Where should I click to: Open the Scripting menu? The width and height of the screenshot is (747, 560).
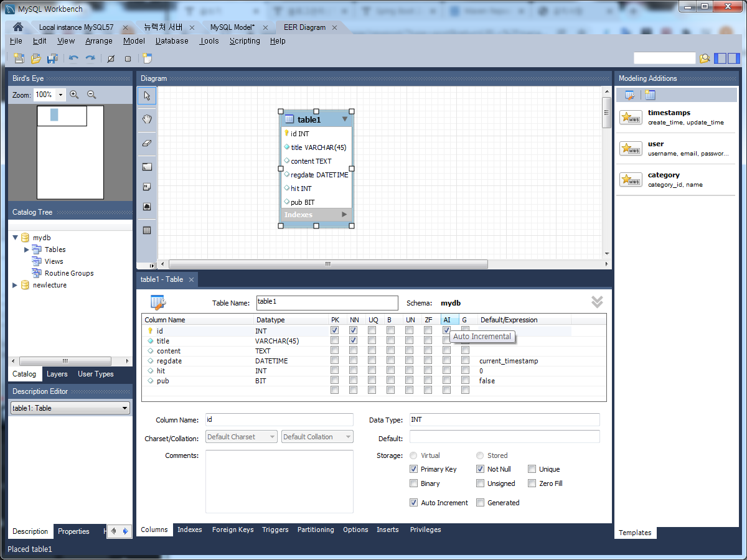point(245,41)
